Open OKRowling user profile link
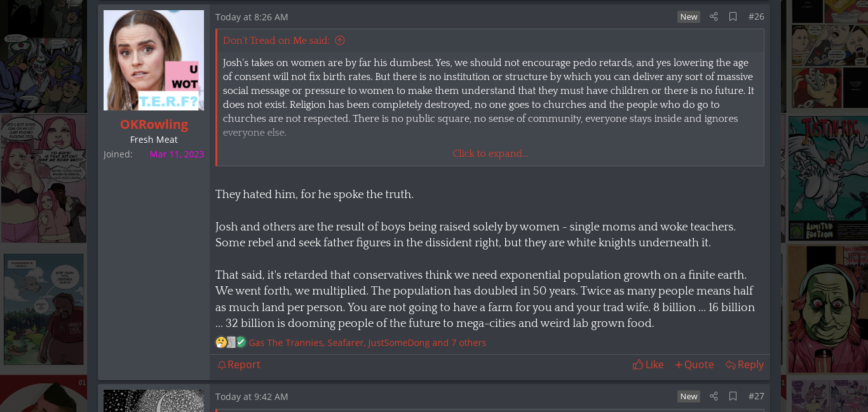 click(154, 124)
